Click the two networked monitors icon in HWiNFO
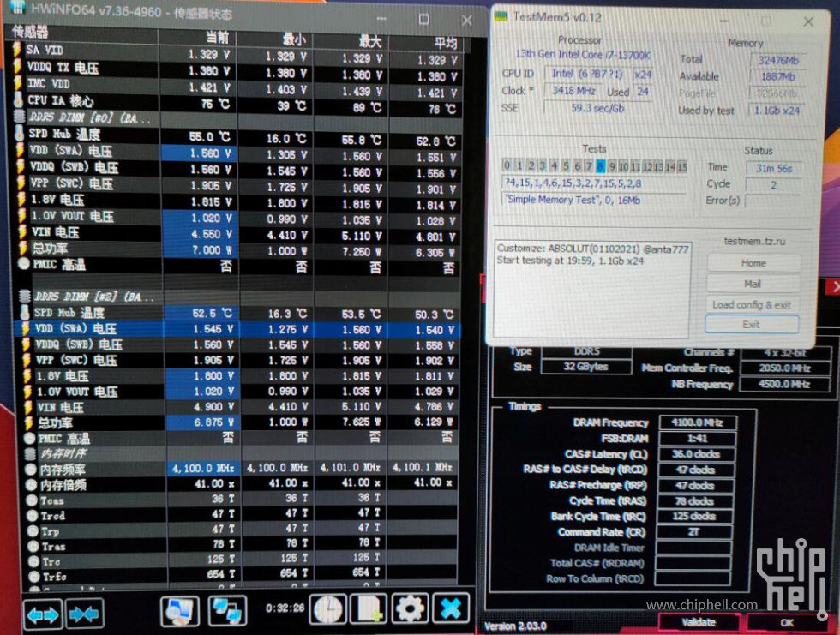Screen dimensions: 840x635 point(227,611)
